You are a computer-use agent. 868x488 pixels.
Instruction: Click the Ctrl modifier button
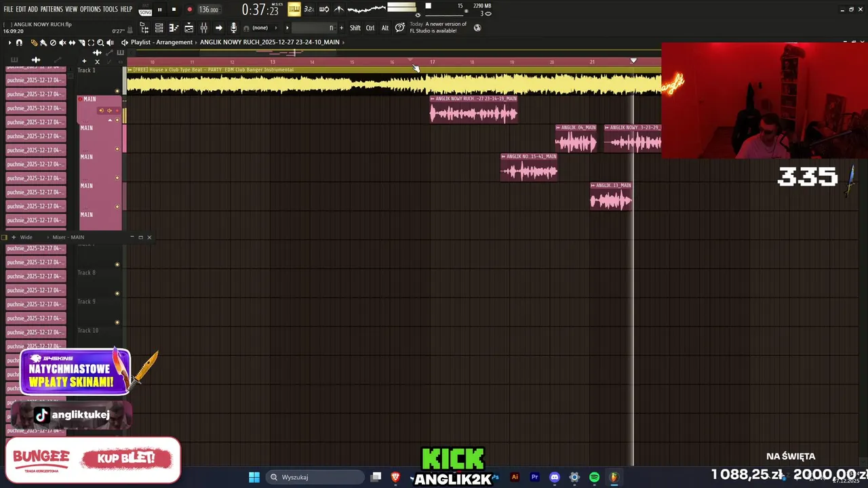(x=370, y=28)
